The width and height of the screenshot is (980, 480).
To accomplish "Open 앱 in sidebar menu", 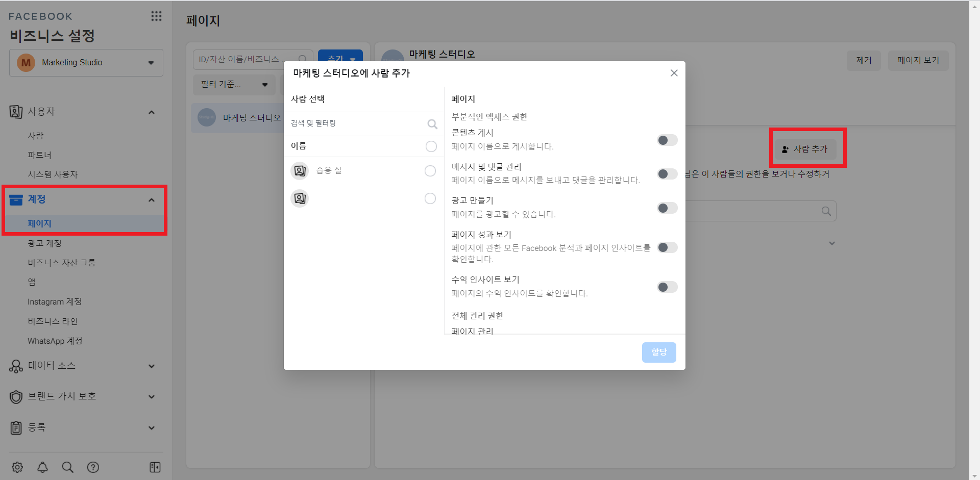I will (x=32, y=282).
